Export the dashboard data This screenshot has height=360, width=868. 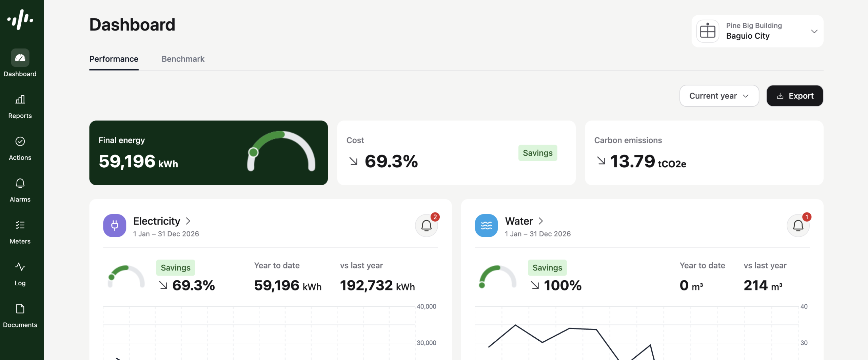pyautogui.click(x=794, y=96)
